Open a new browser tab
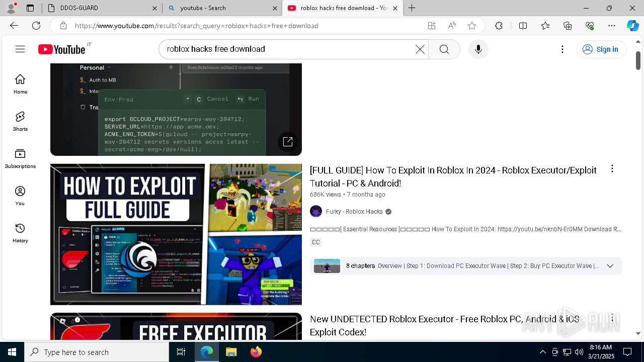Screen dimensions: 644x362 (412, 8)
